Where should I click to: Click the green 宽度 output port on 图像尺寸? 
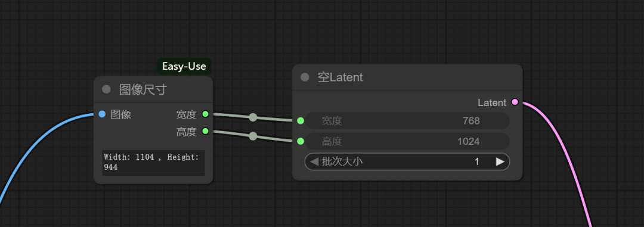tap(206, 114)
